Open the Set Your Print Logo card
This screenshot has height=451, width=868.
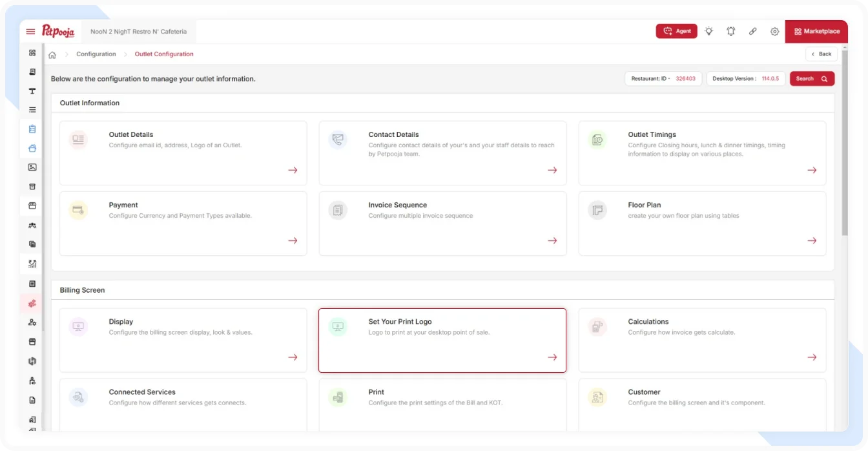pyautogui.click(x=442, y=340)
